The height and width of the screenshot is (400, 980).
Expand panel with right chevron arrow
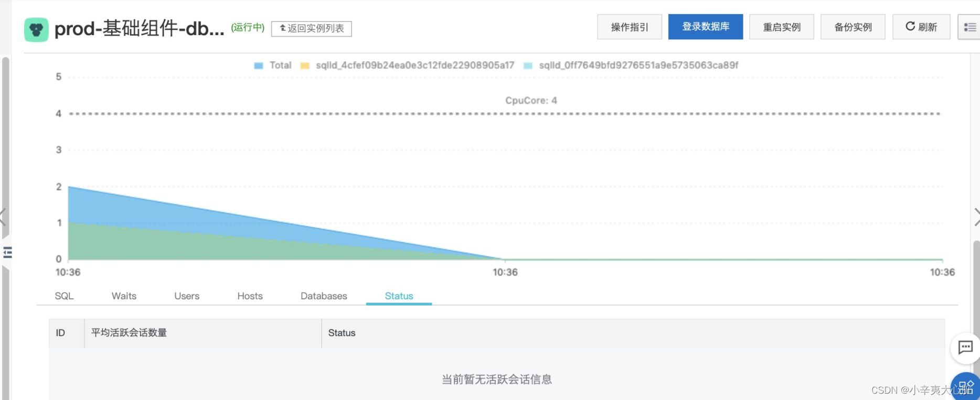tap(976, 217)
